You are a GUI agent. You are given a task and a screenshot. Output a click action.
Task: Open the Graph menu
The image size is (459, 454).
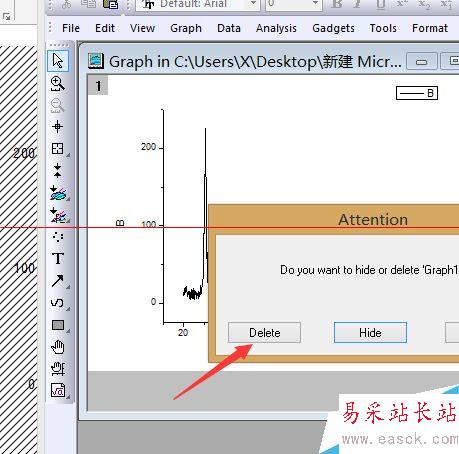click(x=186, y=28)
